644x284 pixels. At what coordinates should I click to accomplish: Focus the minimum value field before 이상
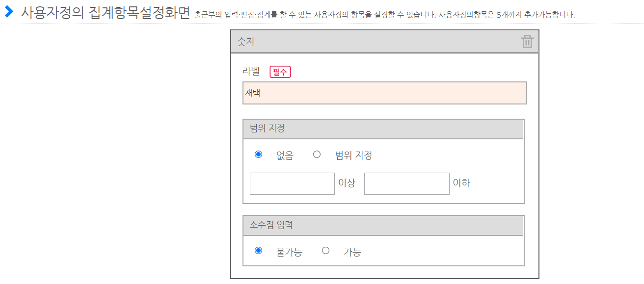pyautogui.click(x=292, y=183)
